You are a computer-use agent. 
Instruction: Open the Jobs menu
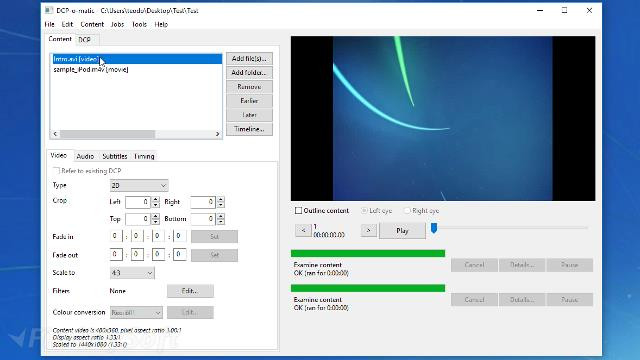118,24
